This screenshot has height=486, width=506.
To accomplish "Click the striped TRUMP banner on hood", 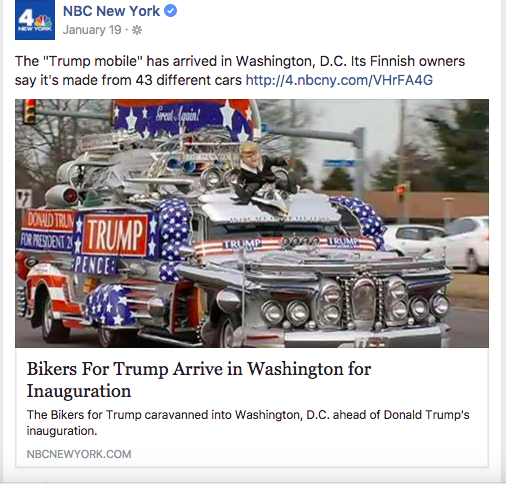I will [x=285, y=245].
